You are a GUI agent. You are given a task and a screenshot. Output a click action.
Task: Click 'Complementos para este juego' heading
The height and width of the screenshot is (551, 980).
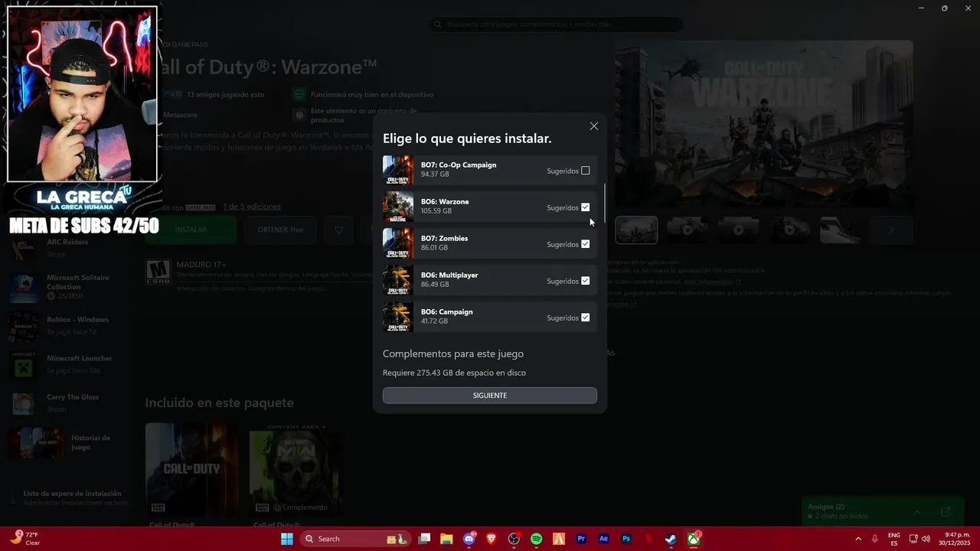tap(453, 354)
